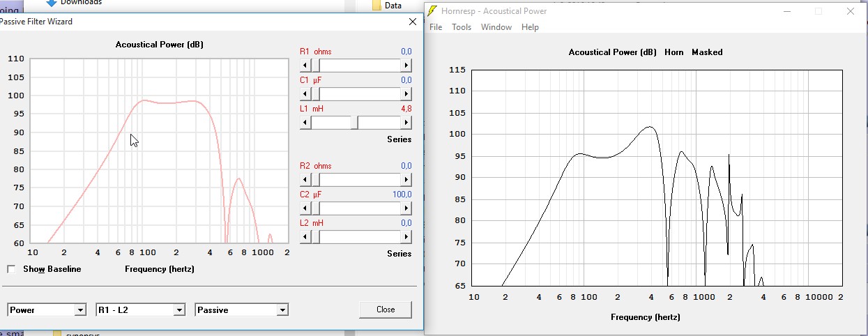Click the L1 mH slider thumb

(354, 123)
